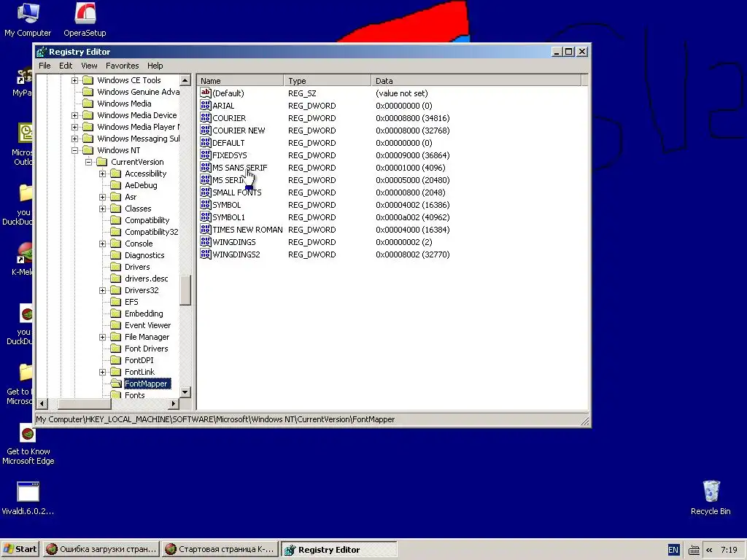This screenshot has width=747, height=560.
Task: Sort by the Data column header
Action: pyautogui.click(x=476, y=80)
